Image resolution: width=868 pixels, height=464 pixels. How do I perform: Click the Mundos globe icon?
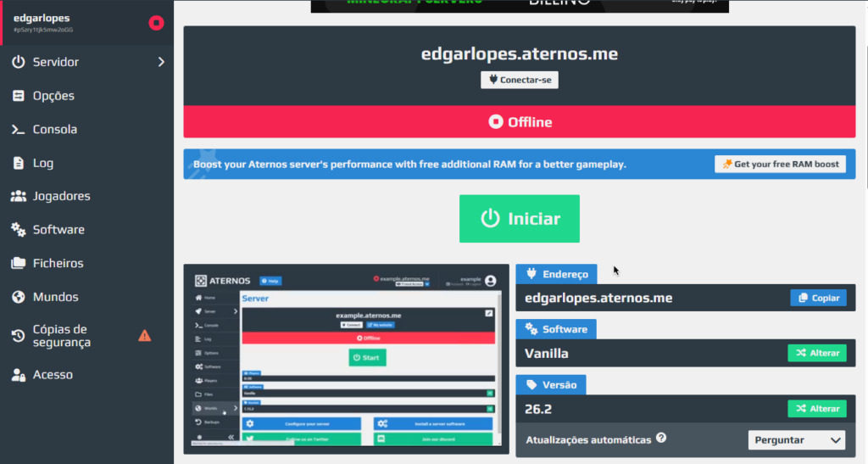pos(19,297)
